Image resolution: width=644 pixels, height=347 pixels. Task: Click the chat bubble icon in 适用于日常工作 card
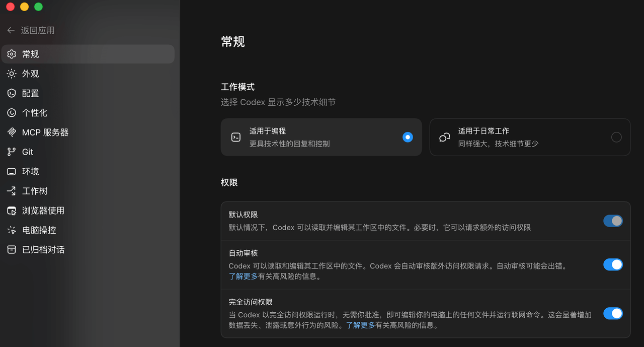pos(444,137)
